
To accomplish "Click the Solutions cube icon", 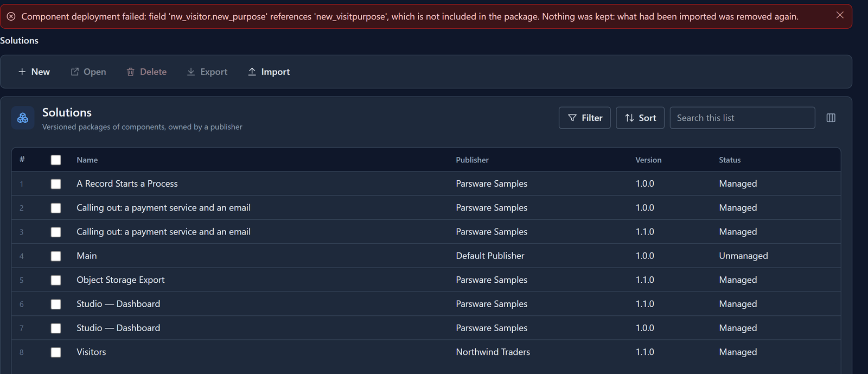I will (23, 118).
